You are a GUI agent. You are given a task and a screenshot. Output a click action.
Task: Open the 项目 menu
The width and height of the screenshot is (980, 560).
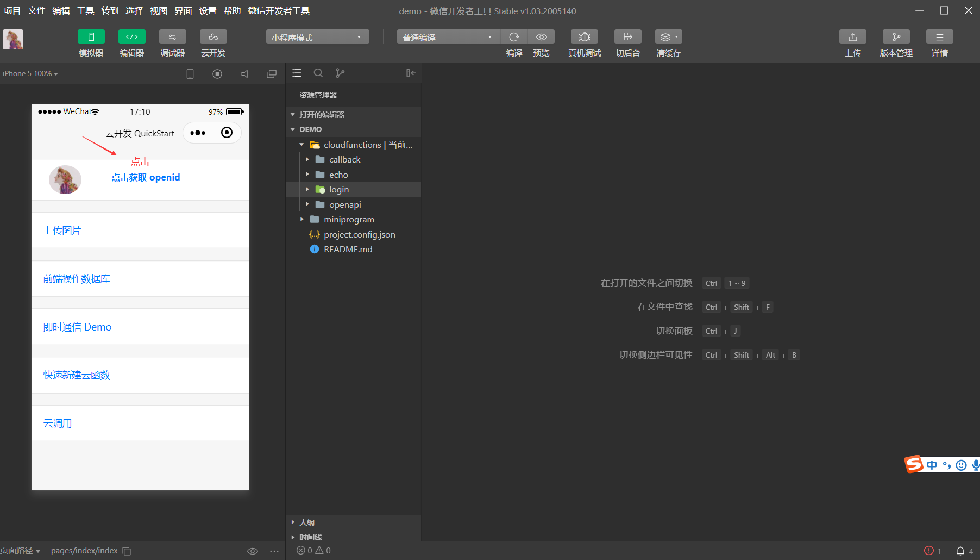click(12, 11)
